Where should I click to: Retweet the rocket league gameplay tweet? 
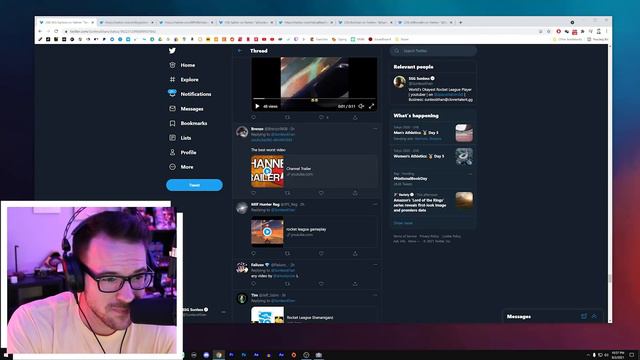click(x=287, y=253)
